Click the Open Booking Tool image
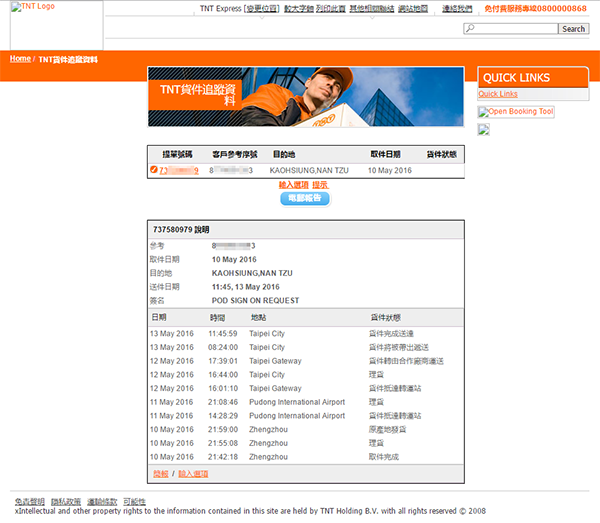The height and width of the screenshot is (523, 600). (x=516, y=112)
